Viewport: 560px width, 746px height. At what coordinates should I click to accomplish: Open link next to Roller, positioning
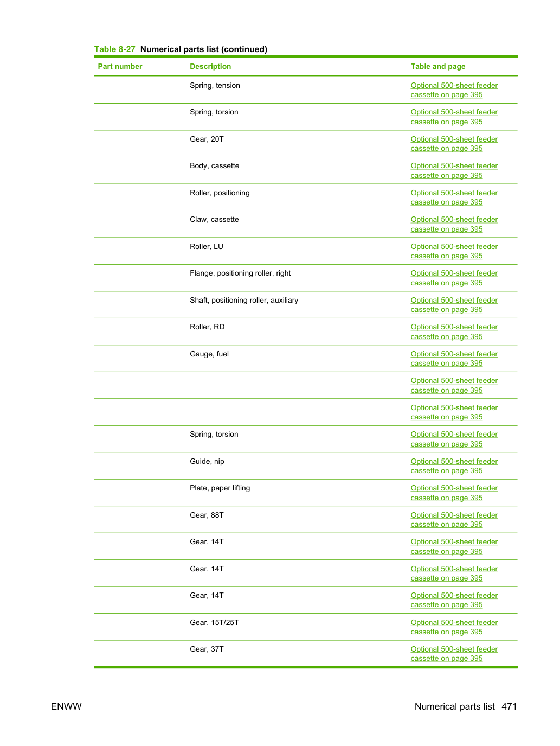[454, 197]
